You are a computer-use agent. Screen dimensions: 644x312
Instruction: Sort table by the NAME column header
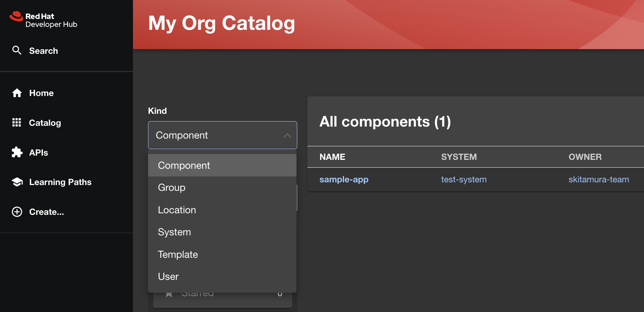click(x=332, y=157)
